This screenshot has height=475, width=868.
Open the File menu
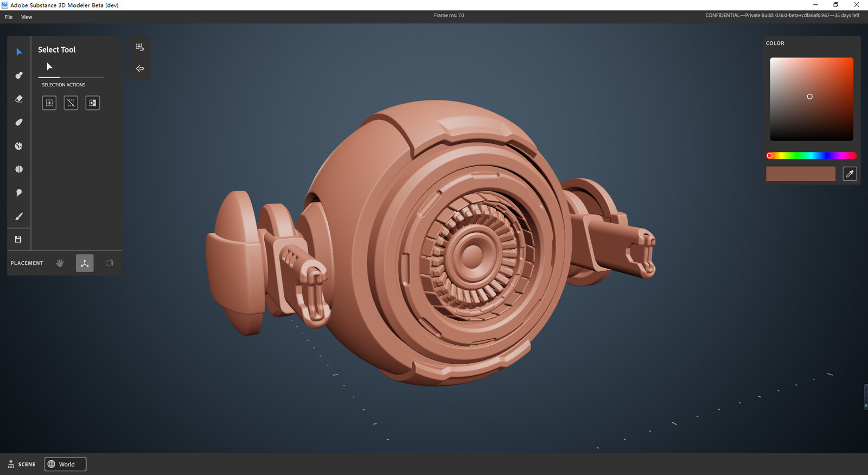click(x=9, y=17)
